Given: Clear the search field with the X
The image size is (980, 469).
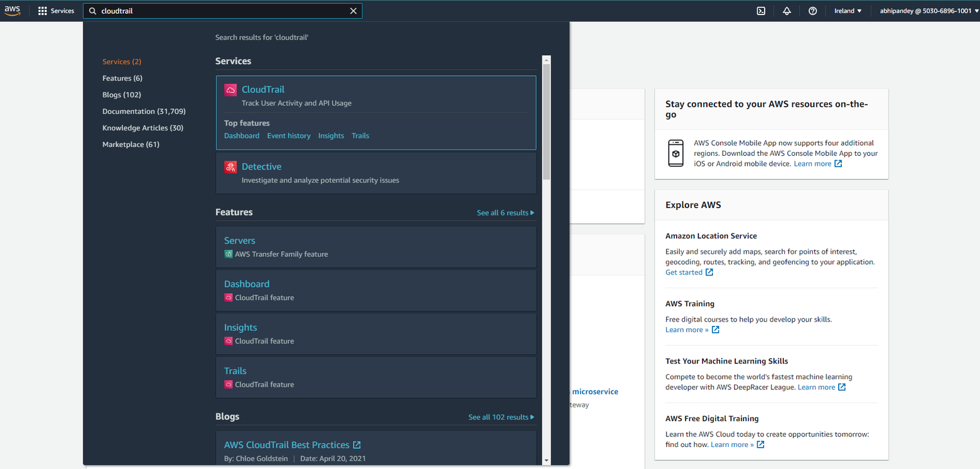Looking at the screenshot, I should point(353,11).
